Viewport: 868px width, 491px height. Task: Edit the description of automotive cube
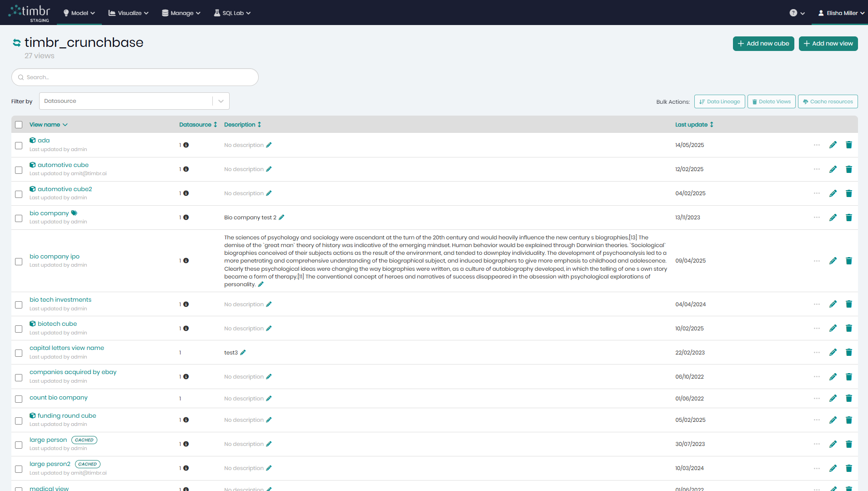269,169
